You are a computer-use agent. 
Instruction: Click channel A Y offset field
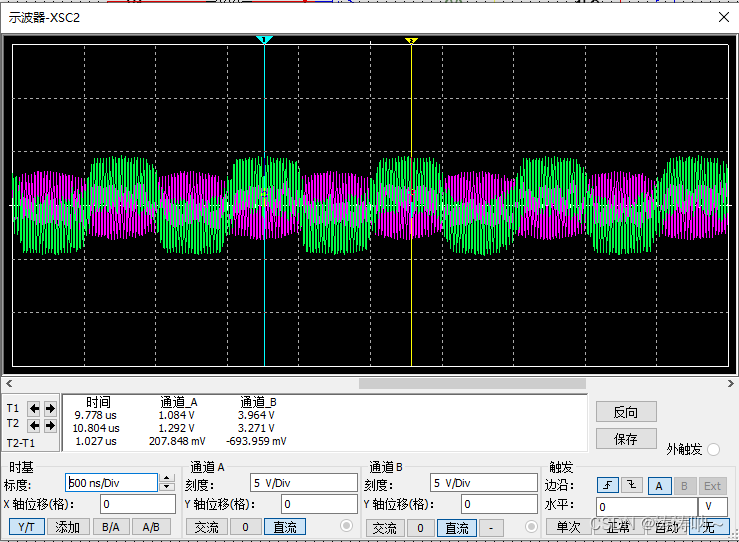(x=320, y=504)
